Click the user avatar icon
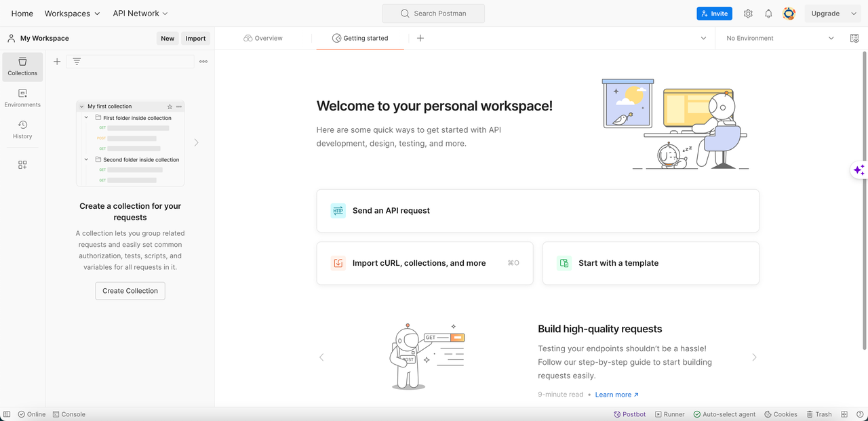The width and height of the screenshot is (868, 421). 789,14
